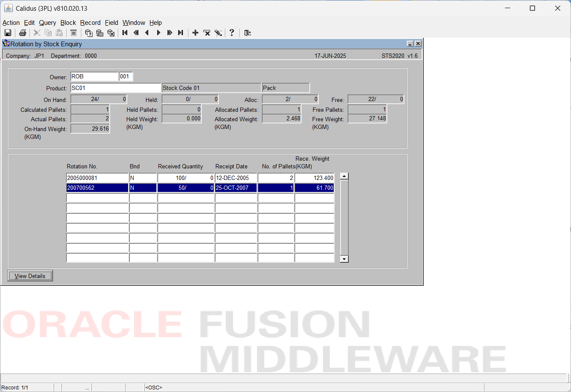Click the previous block double-arrow icon
This screenshot has width=571, height=392.
136,33
